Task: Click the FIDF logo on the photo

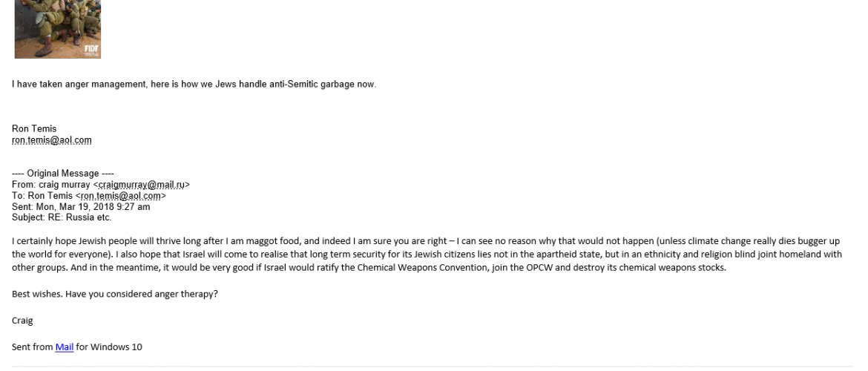Action: [x=93, y=50]
